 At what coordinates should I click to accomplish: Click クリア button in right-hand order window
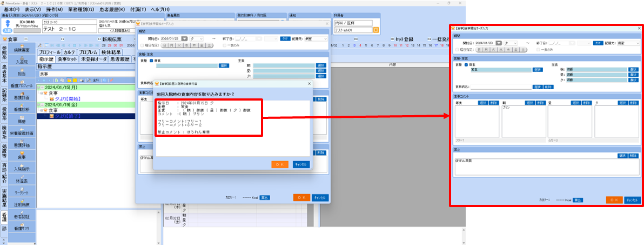click(599, 43)
